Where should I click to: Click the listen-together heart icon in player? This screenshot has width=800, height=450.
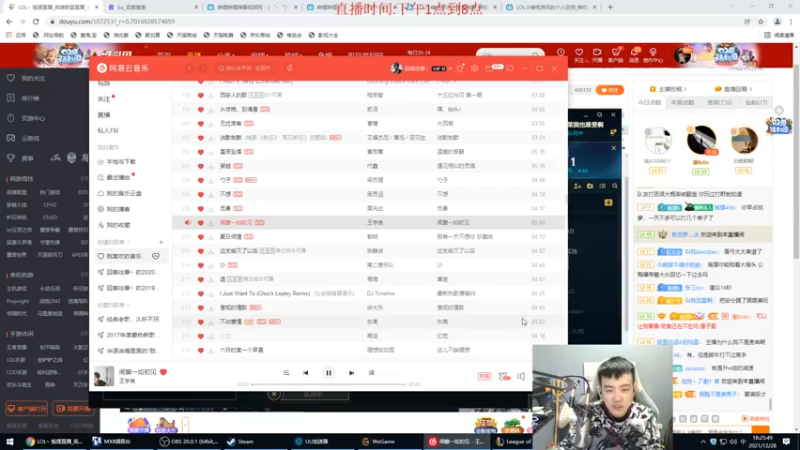click(504, 377)
